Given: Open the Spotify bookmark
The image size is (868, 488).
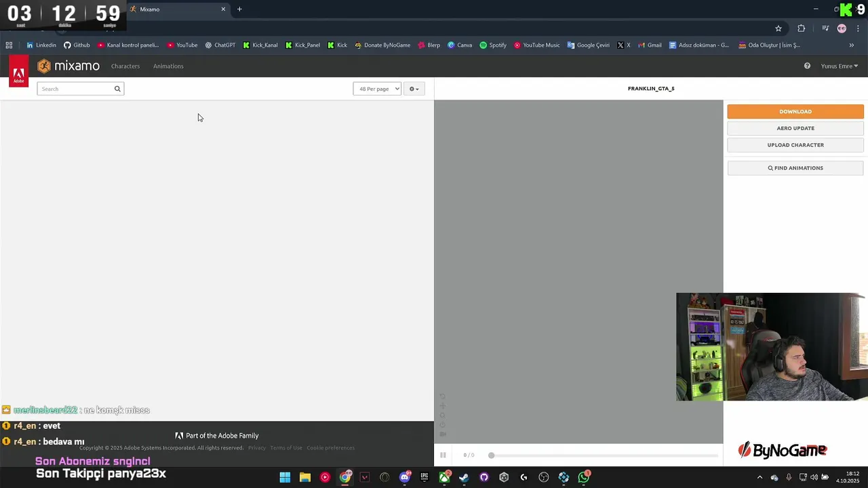Looking at the screenshot, I should pyautogui.click(x=493, y=45).
